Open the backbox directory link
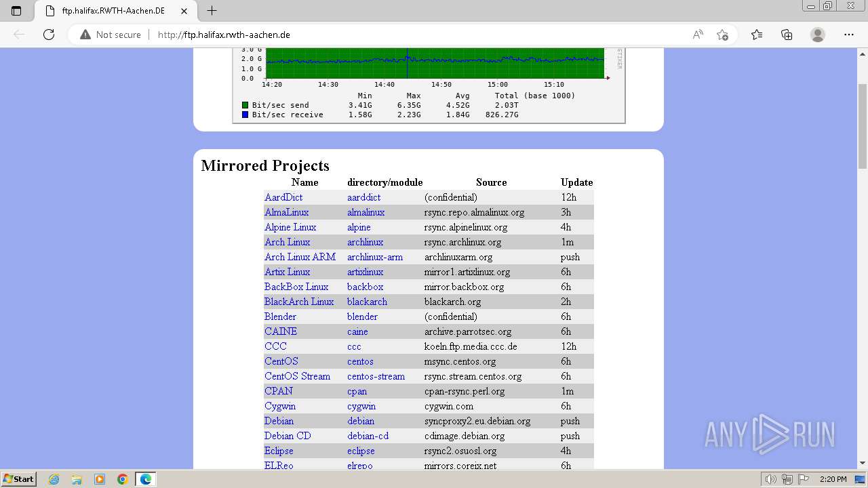Viewport: 868px width, 488px height. click(365, 287)
